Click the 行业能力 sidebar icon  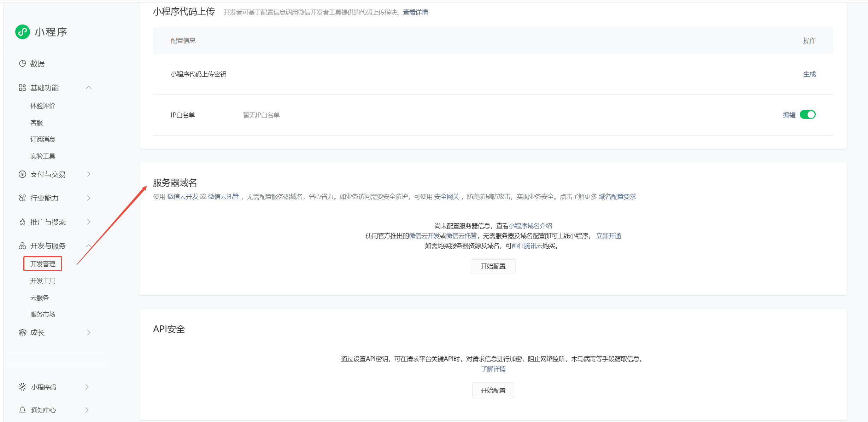(22, 198)
